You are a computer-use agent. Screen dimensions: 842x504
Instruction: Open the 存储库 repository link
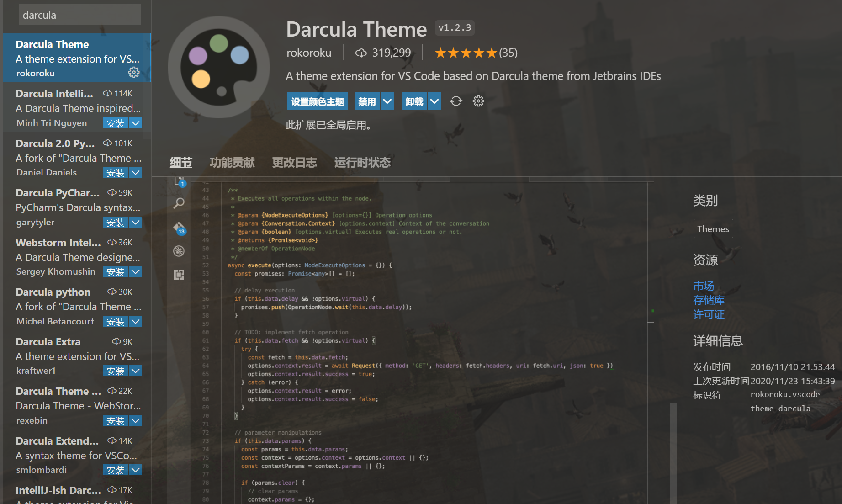pos(709,300)
